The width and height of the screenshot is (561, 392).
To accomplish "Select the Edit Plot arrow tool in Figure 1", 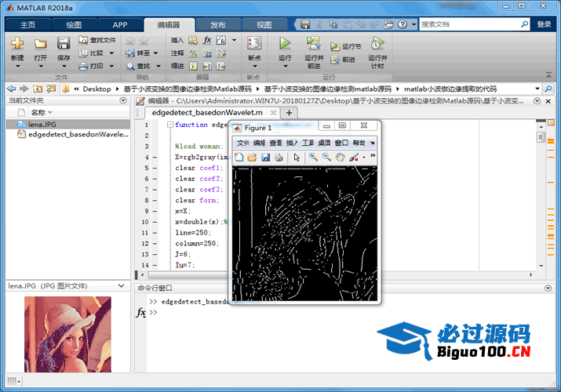I will pyautogui.click(x=297, y=158).
